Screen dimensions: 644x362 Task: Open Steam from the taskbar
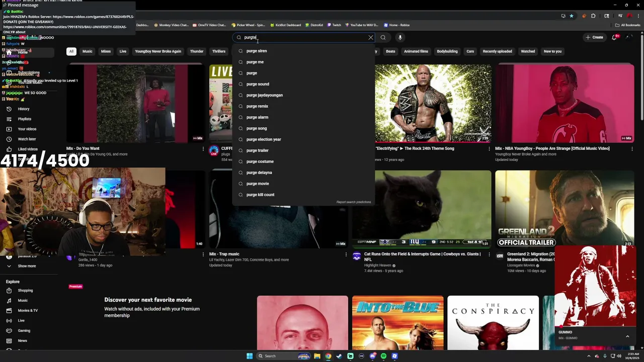point(339,356)
